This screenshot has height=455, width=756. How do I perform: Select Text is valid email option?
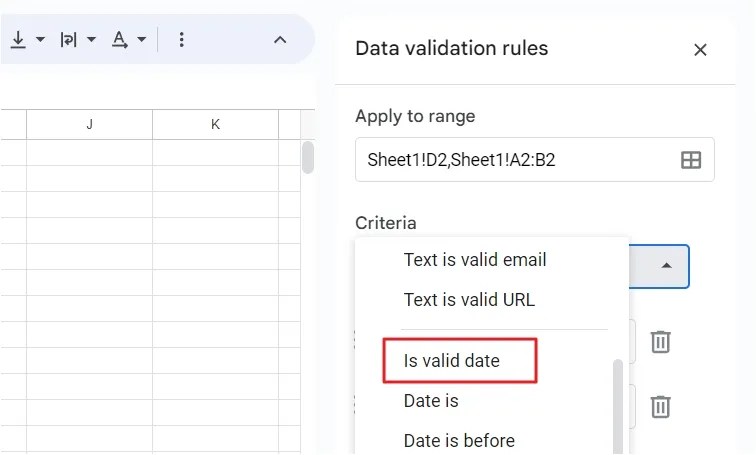tap(475, 260)
